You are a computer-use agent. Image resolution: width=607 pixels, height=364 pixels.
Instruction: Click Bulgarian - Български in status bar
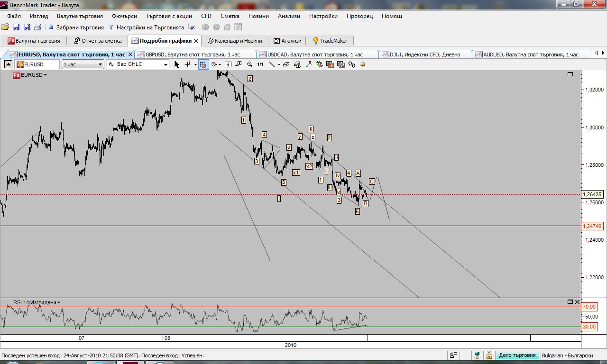click(x=567, y=355)
